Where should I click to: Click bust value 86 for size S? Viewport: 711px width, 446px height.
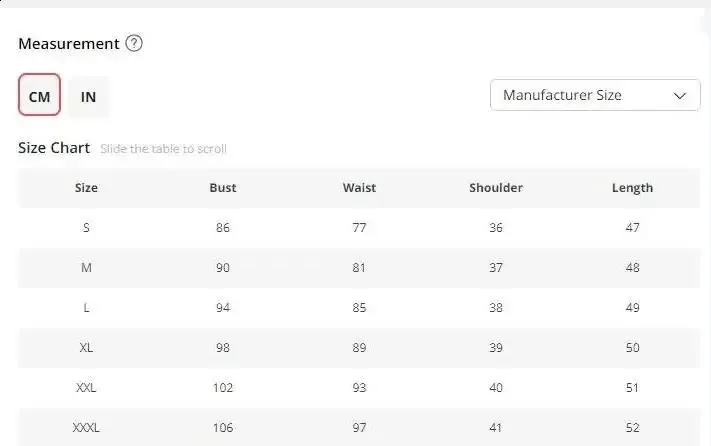[223, 228]
